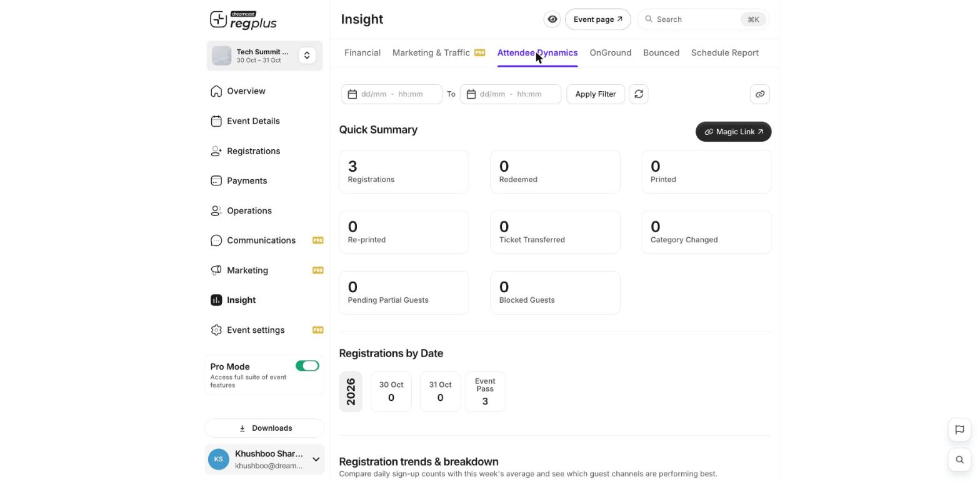Click the Registrations person icon
The image size is (980, 482).
(x=216, y=151)
